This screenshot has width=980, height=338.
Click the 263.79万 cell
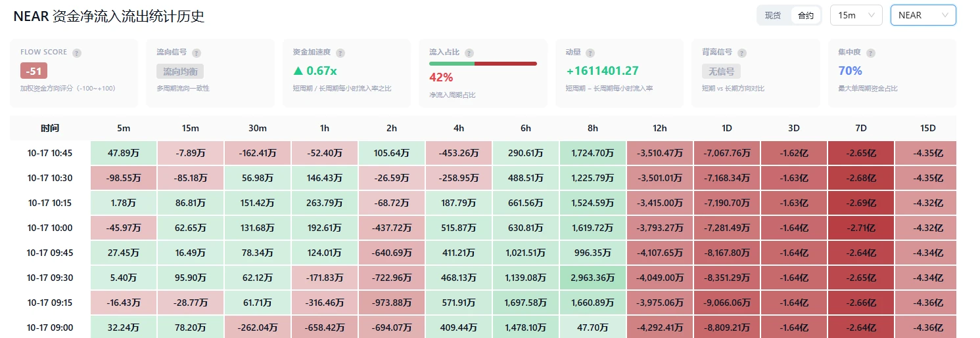[325, 203]
